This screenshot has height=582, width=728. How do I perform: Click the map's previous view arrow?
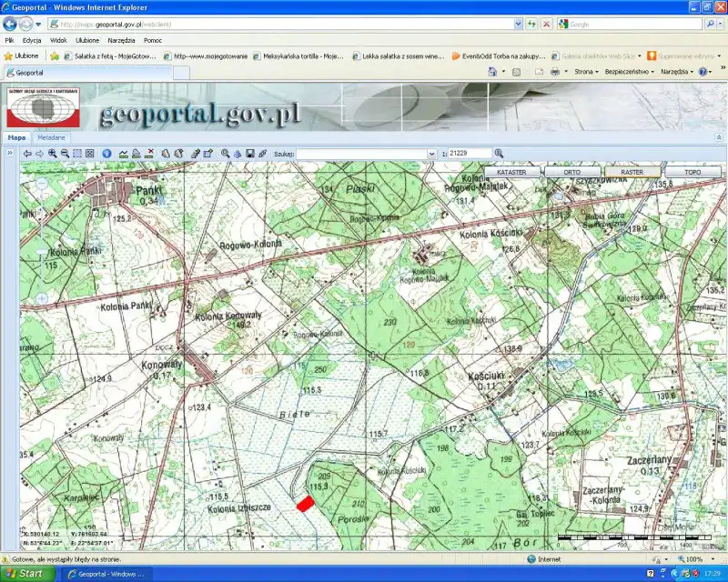[x=27, y=154]
